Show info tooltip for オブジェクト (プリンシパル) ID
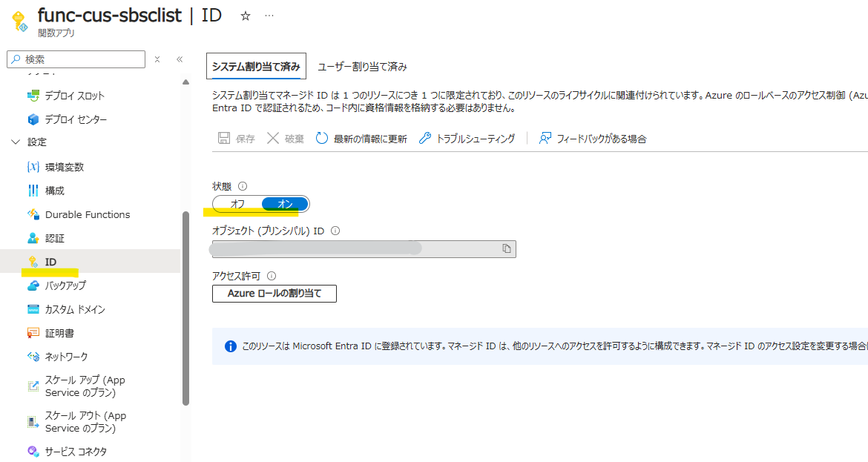868x462 pixels. click(x=335, y=231)
